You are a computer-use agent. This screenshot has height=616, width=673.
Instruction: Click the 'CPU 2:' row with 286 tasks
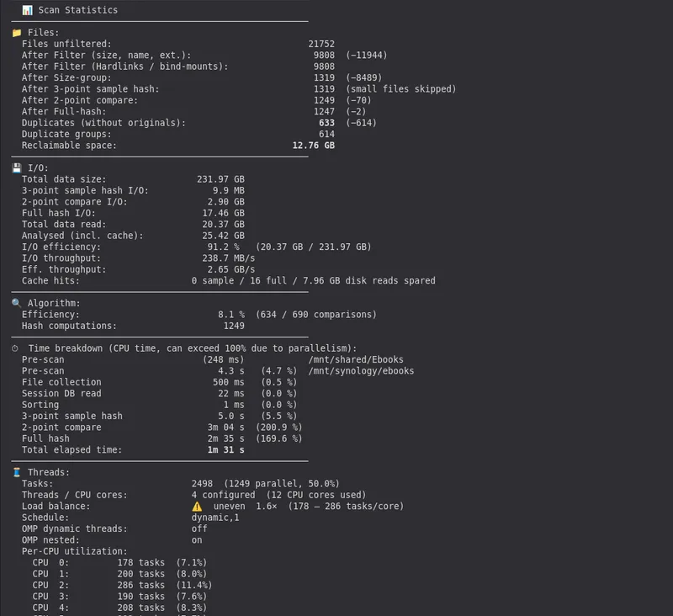coord(122,585)
